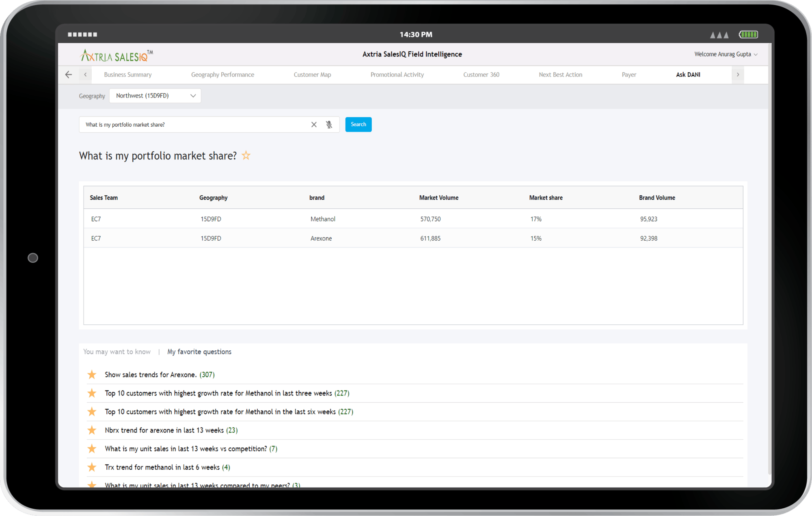Tap the tablet home button

(33, 258)
